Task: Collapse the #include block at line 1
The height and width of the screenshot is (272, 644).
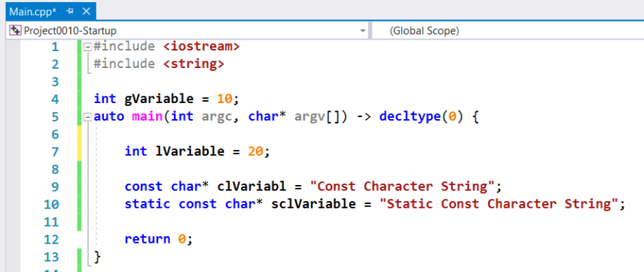Action: click(x=87, y=47)
